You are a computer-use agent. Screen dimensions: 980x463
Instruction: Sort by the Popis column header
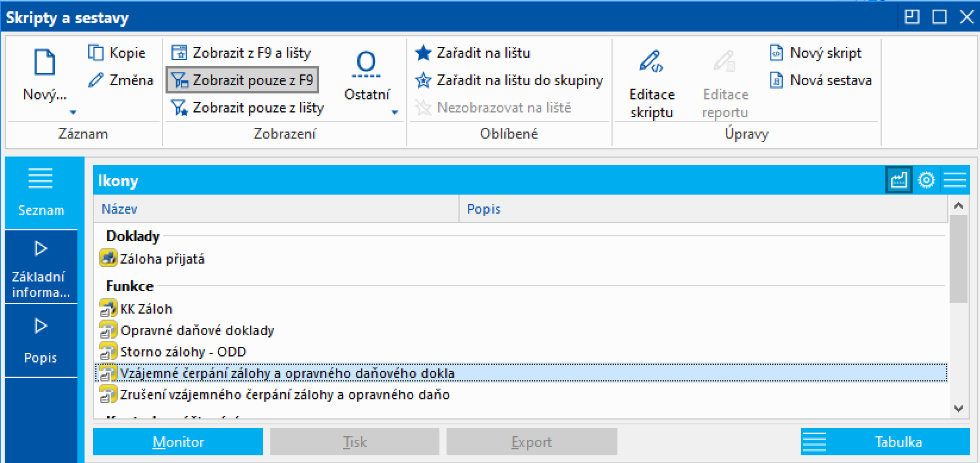[703, 209]
